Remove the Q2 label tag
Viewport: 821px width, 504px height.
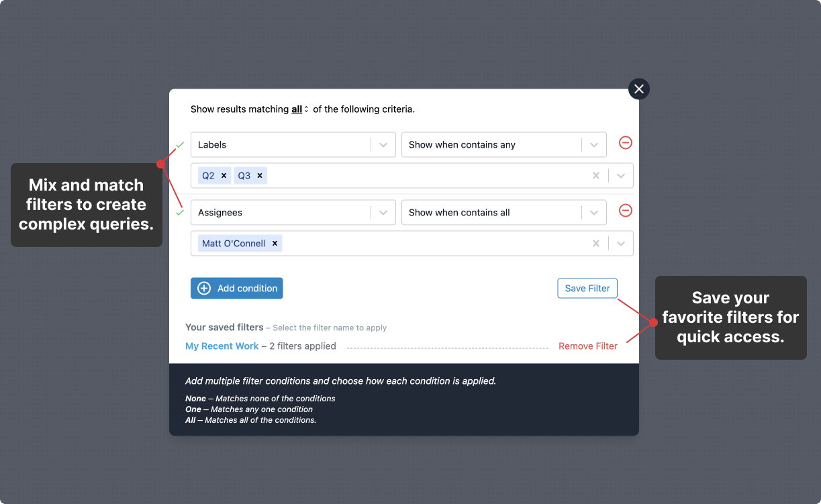[x=224, y=176]
